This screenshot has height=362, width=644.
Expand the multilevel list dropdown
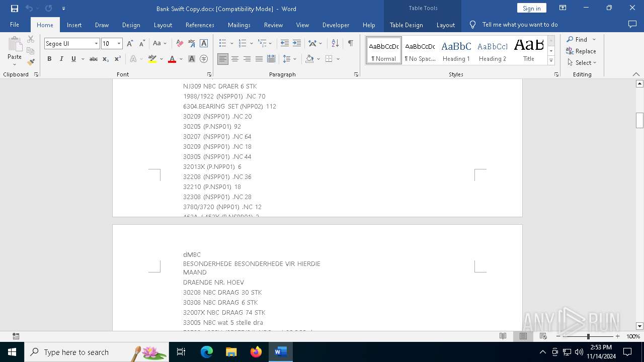tap(270, 43)
